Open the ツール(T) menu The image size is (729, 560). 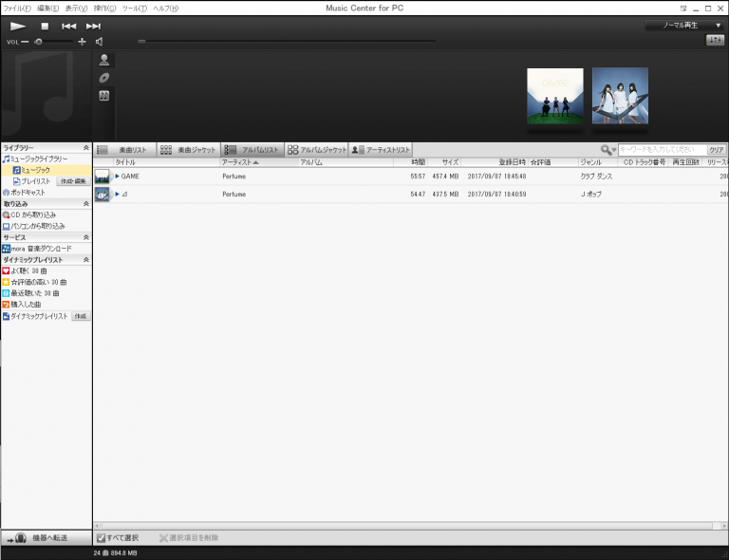[135, 9]
